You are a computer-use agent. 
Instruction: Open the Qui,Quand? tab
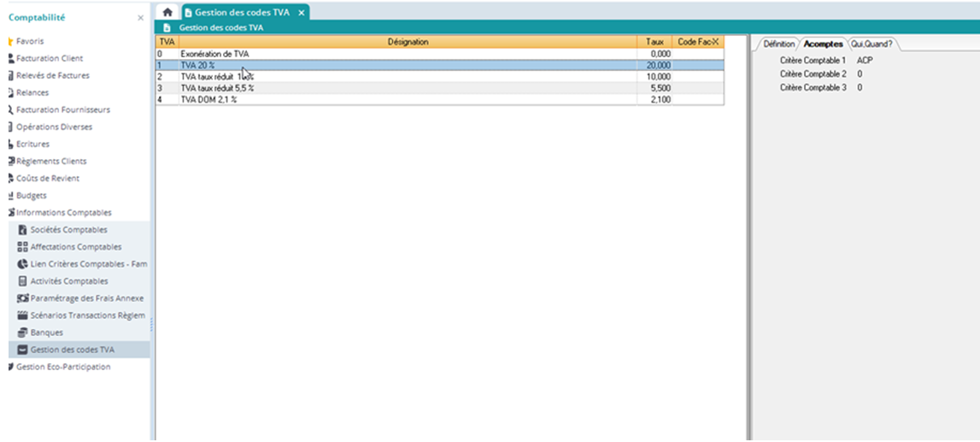[x=871, y=44]
